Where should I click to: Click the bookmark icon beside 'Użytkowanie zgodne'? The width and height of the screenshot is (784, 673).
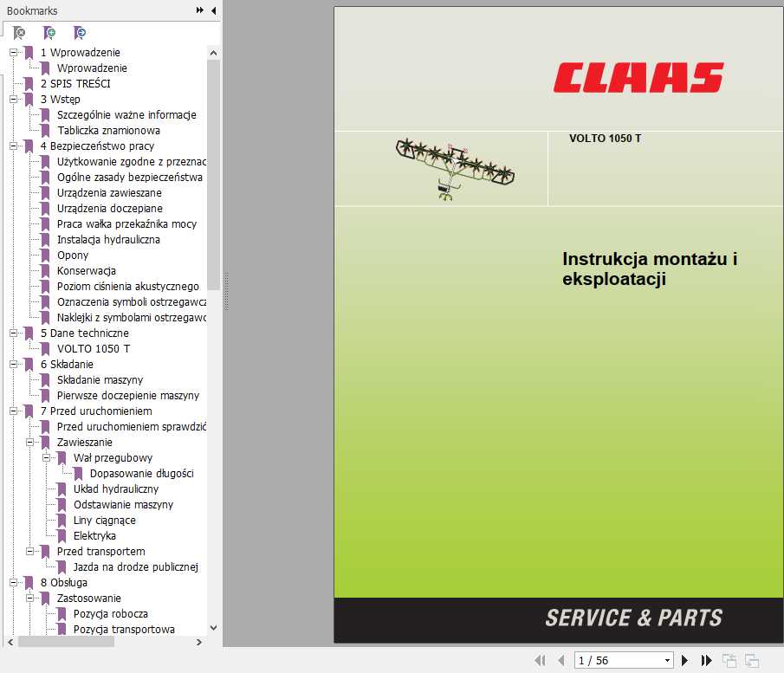pyautogui.click(x=45, y=161)
